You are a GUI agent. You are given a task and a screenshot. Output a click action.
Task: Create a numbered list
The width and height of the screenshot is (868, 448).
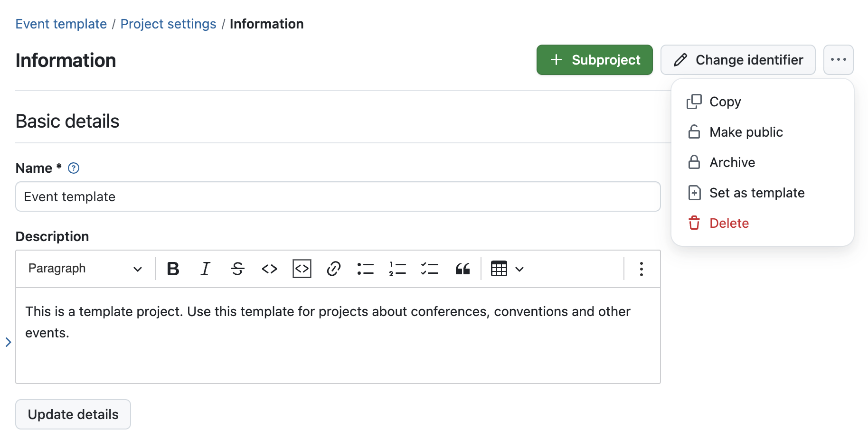(397, 269)
